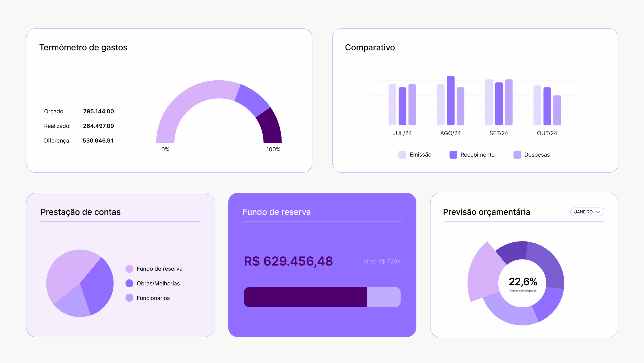The image size is (644, 363).
Task: Select the OUT/24 Despesas bar
Action: click(x=557, y=110)
